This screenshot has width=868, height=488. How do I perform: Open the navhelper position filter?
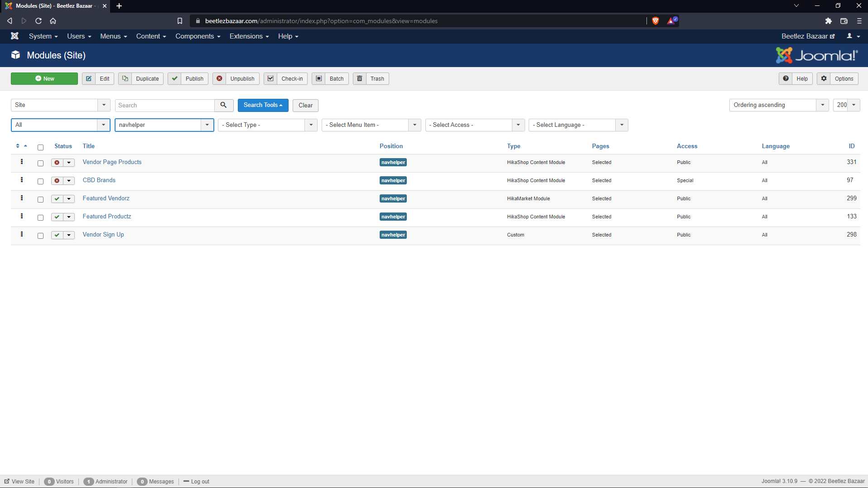click(x=164, y=125)
